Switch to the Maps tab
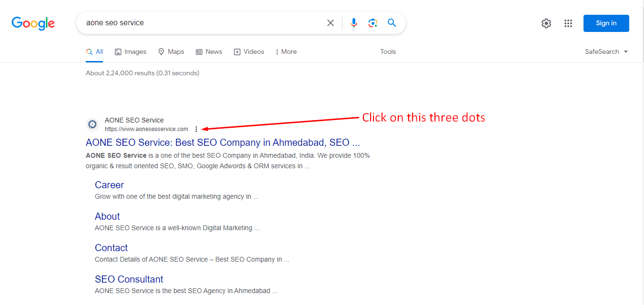 (x=171, y=51)
